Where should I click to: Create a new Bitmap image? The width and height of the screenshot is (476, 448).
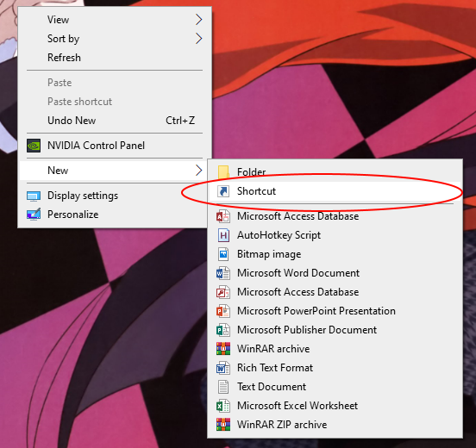point(335,254)
